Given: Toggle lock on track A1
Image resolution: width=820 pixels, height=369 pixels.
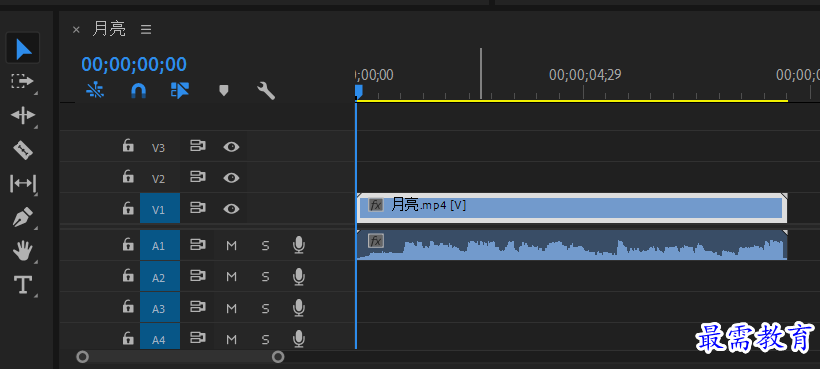Looking at the screenshot, I should click(x=128, y=244).
